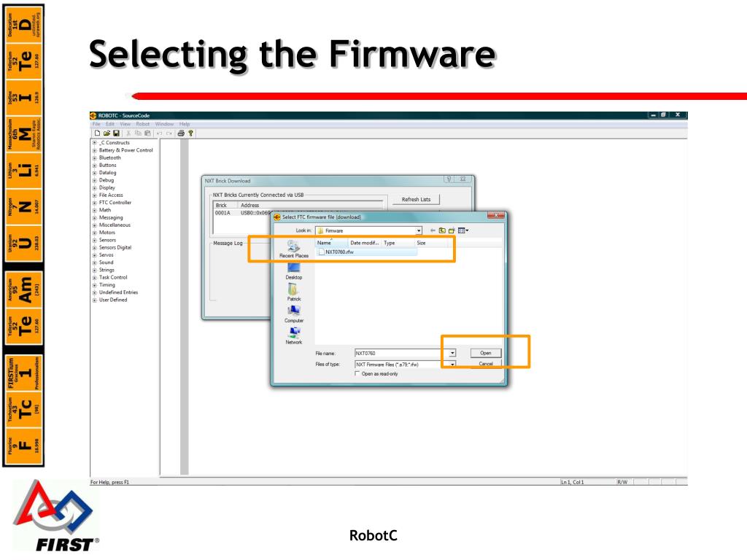Image resolution: width=747 pixels, height=560 pixels.
Task: Select the Strings tree item
Action: [x=107, y=270]
